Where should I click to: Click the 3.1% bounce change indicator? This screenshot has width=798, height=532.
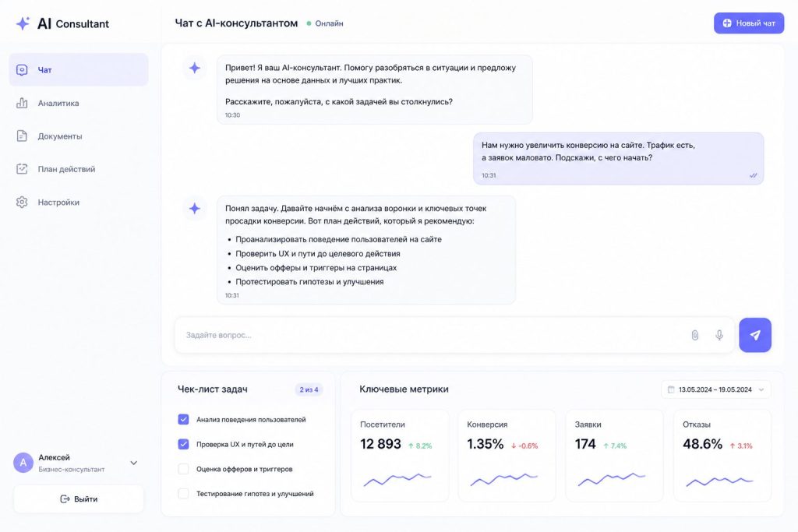pos(741,446)
